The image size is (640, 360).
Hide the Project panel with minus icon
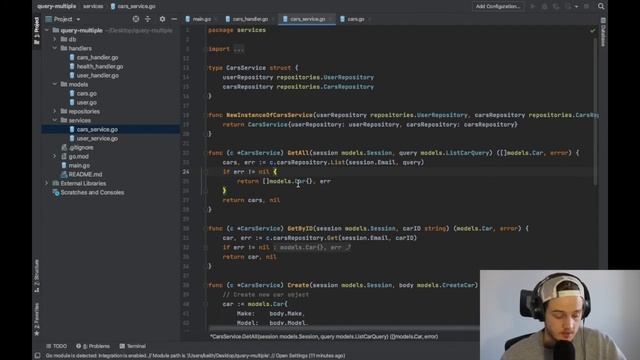(174, 19)
